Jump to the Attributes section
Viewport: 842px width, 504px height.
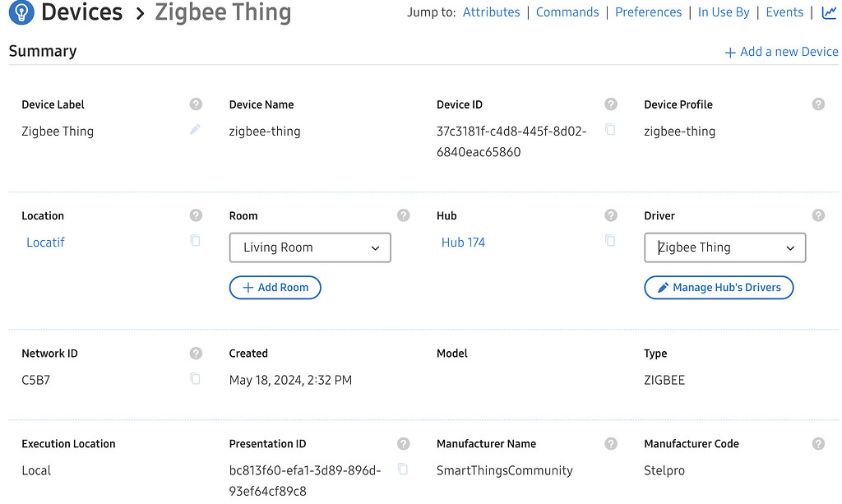click(491, 12)
